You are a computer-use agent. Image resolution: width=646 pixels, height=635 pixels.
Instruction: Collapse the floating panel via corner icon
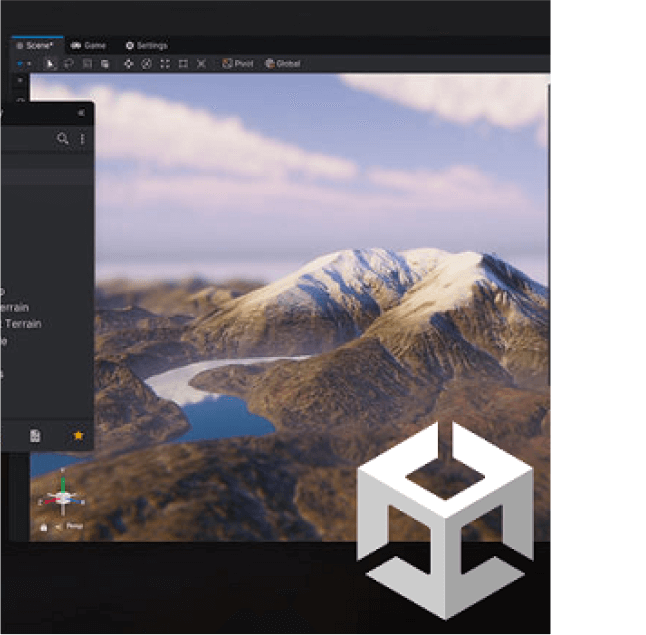(x=81, y=113)
